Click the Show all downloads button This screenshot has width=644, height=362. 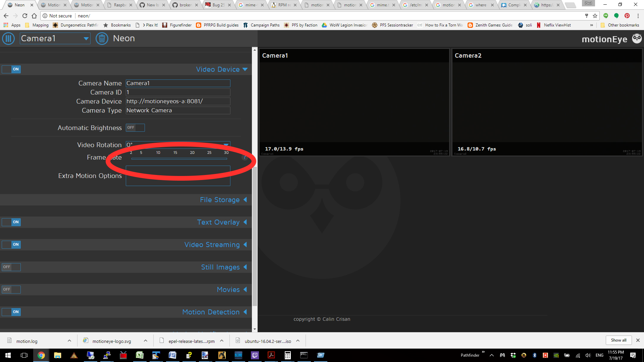tap(618, 340)
